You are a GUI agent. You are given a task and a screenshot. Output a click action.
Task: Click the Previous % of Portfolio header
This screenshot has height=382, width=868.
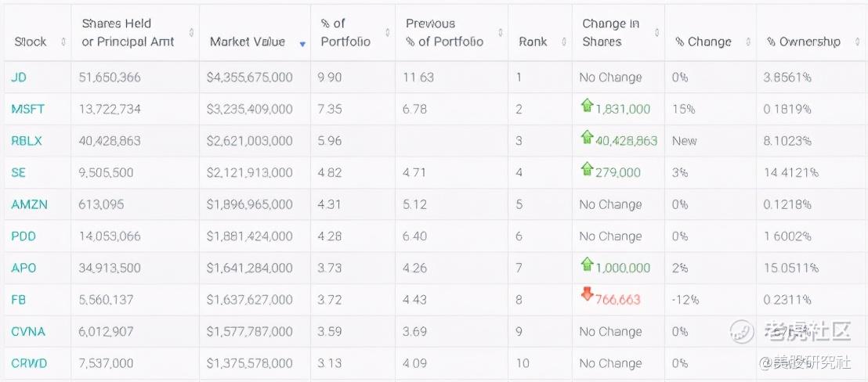click(443, 32)
